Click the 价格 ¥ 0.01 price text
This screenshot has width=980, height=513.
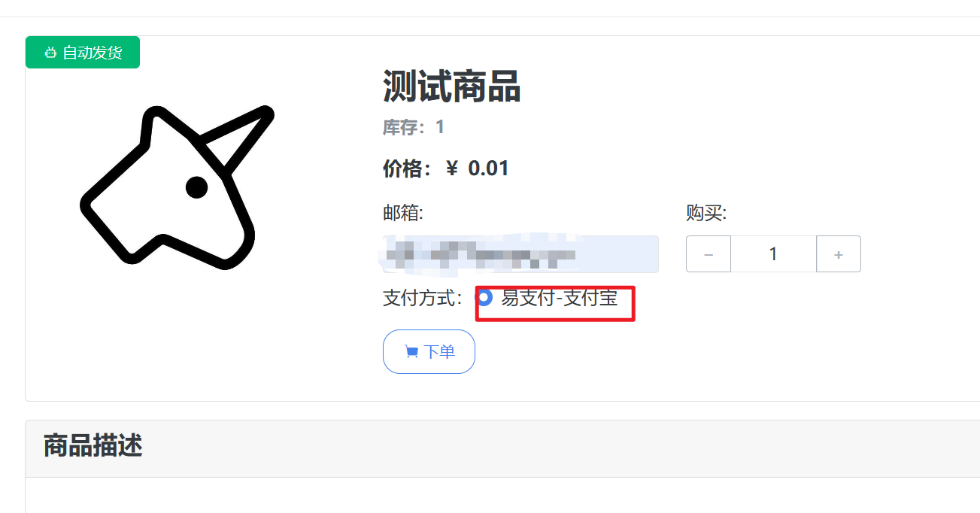(x=446, y=168)
